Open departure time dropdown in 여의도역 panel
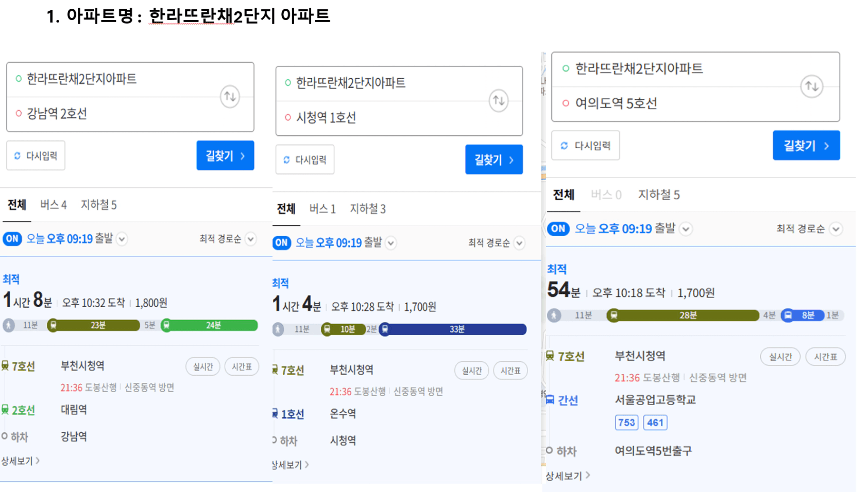This screenshot has width=868, height=492. [x=686, y=229]
